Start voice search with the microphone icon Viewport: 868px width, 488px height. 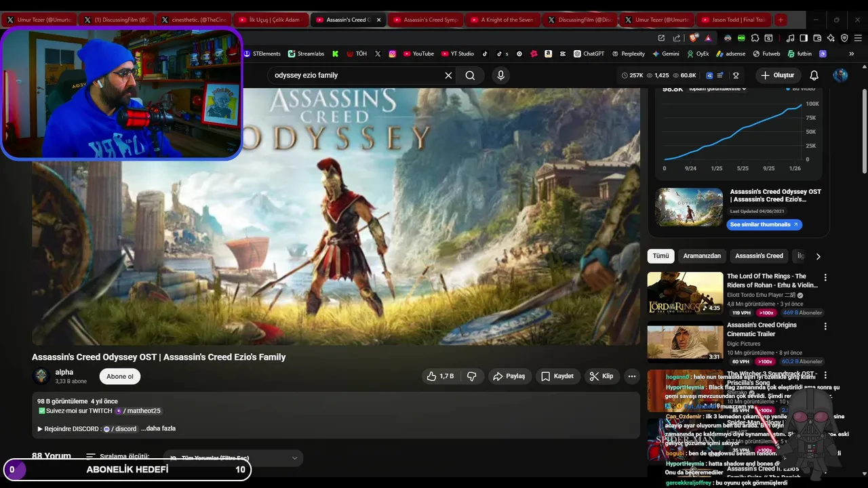500,75
